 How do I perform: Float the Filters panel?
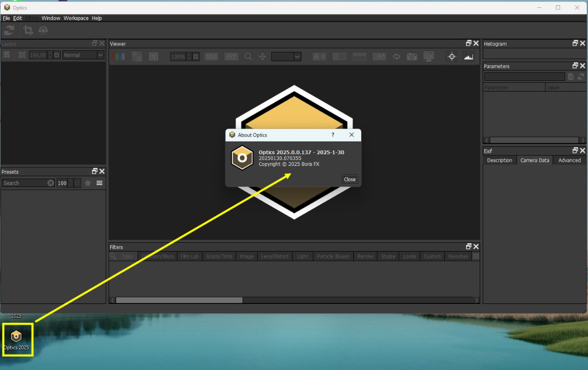coord(468,247)
